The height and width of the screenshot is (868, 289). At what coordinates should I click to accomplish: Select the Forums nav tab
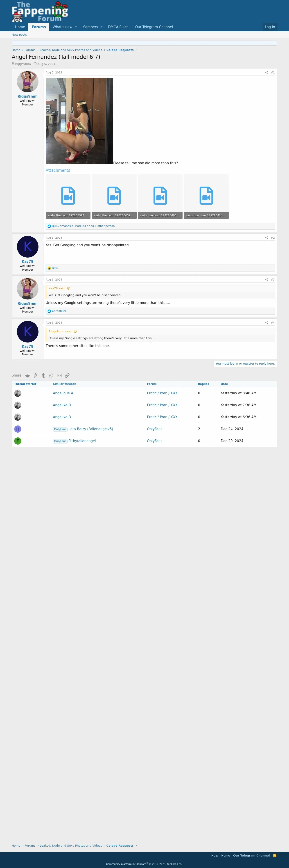39,27
